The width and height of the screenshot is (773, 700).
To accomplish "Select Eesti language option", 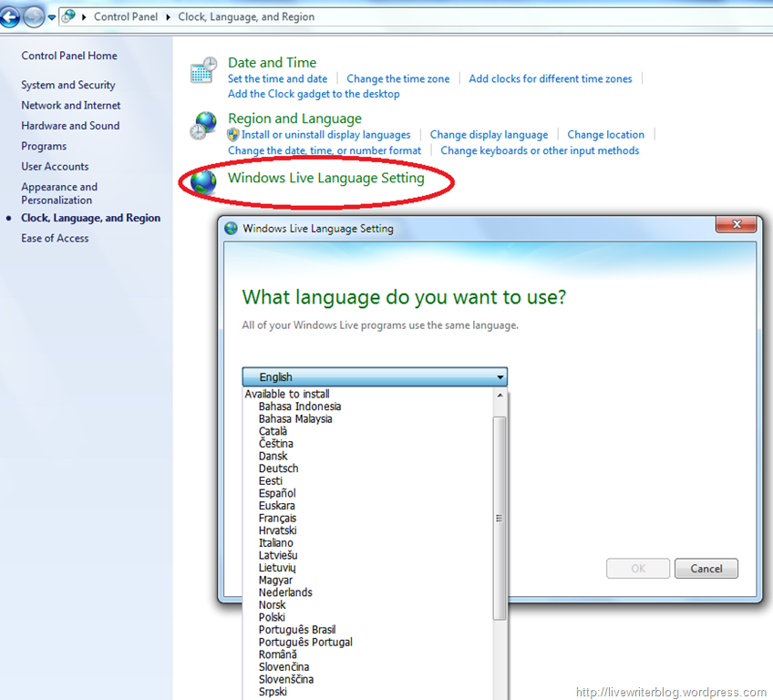I will [271, 480].
